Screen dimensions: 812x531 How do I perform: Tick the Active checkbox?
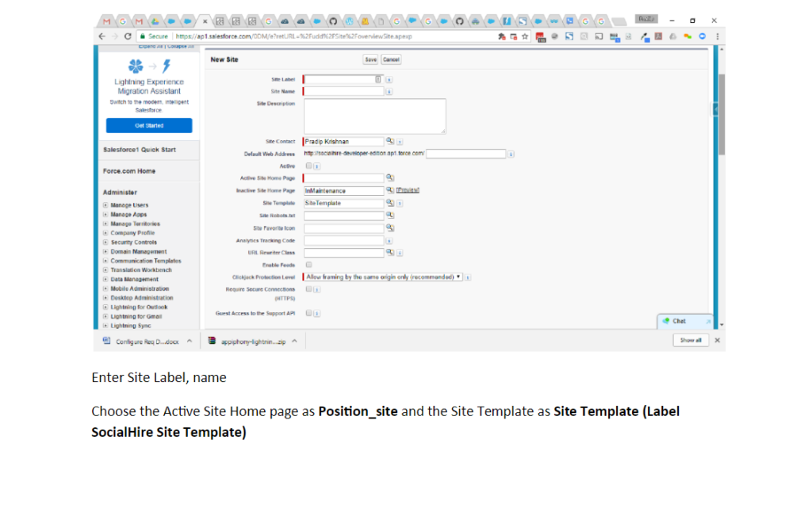point(308,166)
